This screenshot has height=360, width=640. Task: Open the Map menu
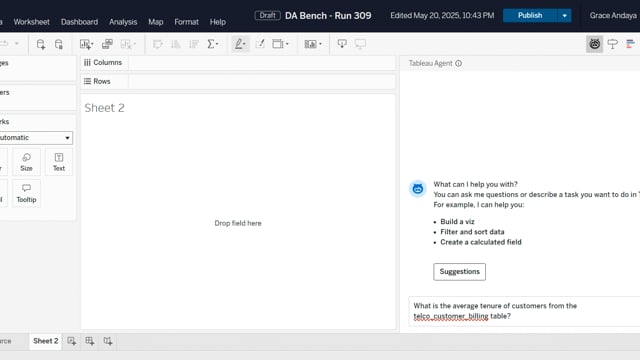pos(156,22)
